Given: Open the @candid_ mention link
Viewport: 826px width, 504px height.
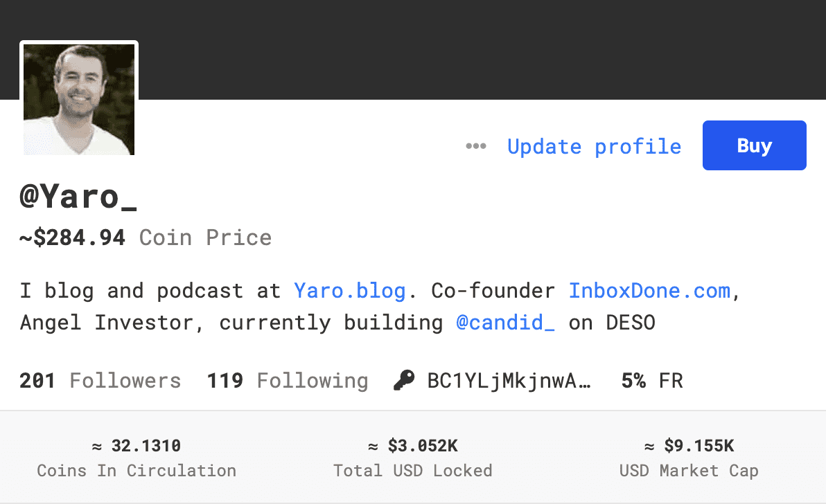Looking at the screenshot, I should point(505,322).
